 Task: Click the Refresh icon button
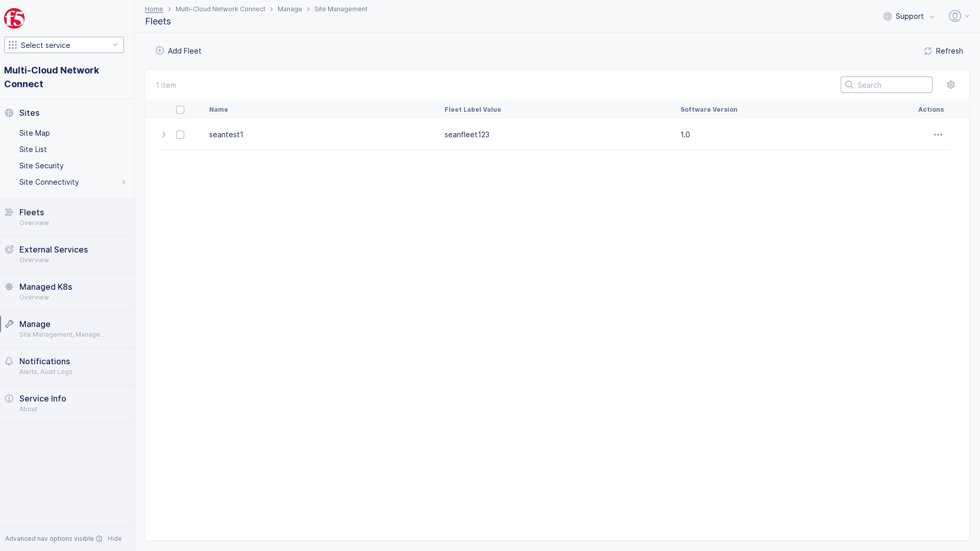click(x=928, y=51)
